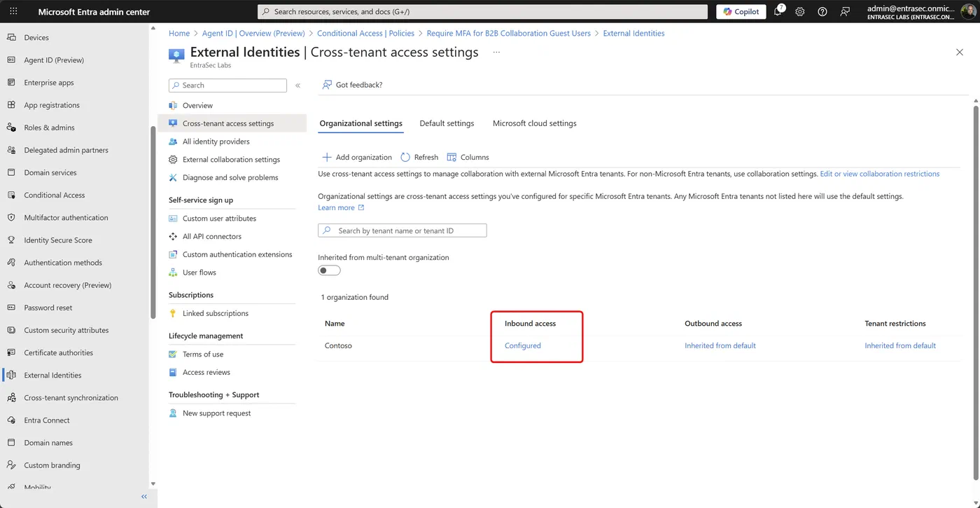
Task: Click the Devices icon in left navigation
Action: point(10,38)
